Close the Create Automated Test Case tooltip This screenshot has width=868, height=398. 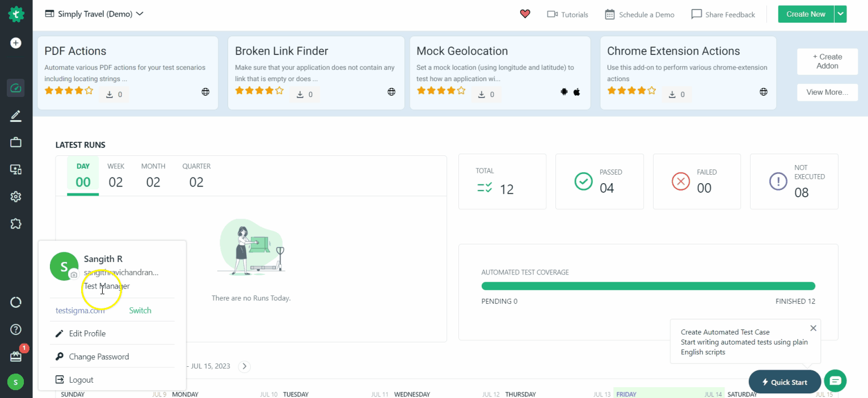813,328
